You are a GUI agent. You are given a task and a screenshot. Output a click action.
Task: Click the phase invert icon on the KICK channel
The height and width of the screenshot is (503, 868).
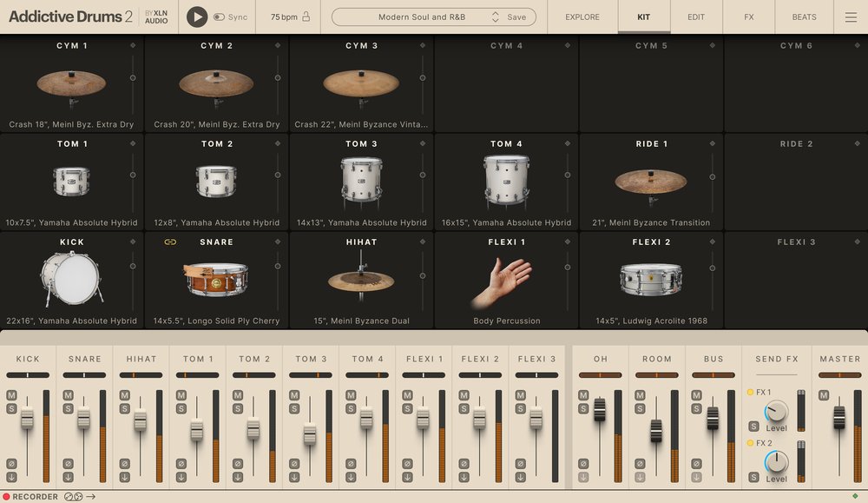click(x=11, y=463)
